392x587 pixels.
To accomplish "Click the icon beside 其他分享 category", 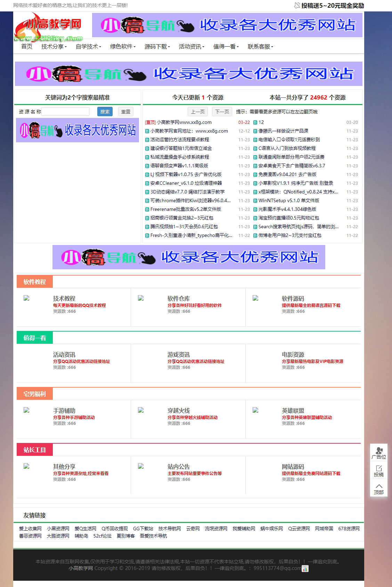I will coord(26,466).
